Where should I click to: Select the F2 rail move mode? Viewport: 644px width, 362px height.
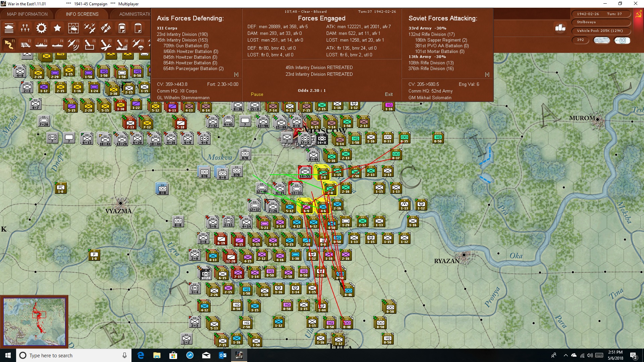coord(25,44)
